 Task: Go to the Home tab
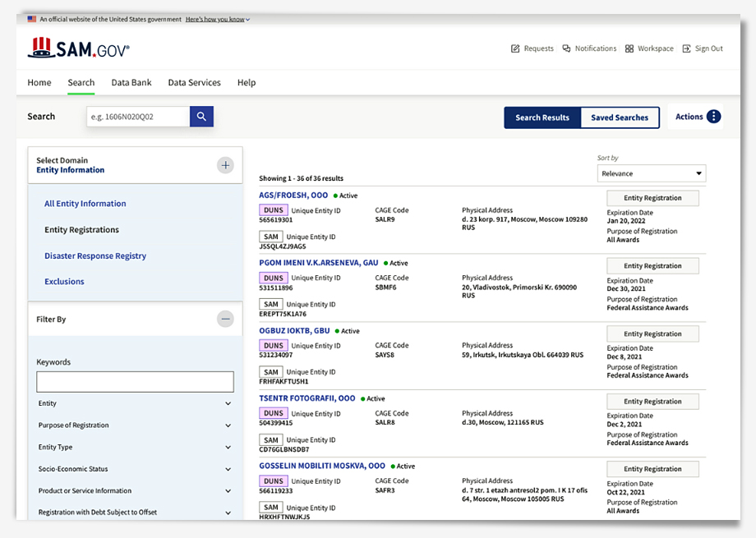tap(39, 82)
